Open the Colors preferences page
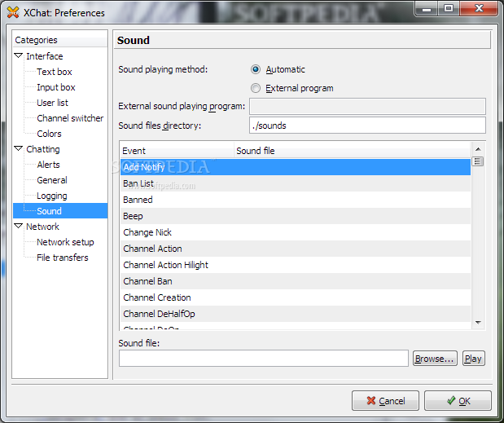504x423 pixels. (49, 134)
